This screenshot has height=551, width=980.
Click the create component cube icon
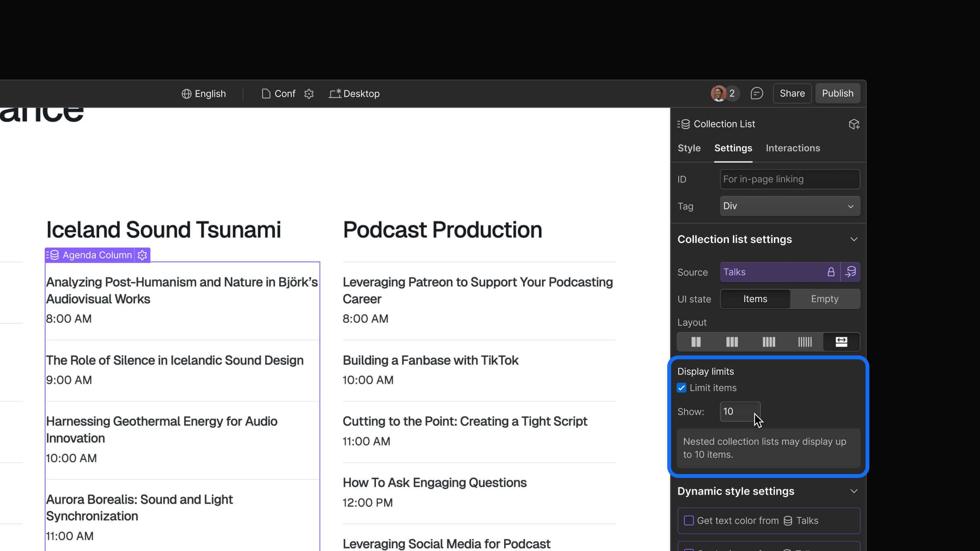[854, 124]
